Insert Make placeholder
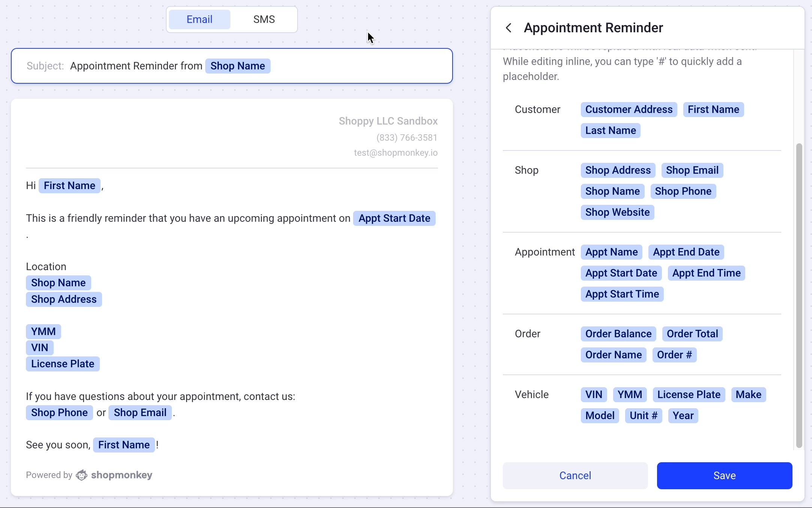The width and height of the screenshot is (812, 508). (x=749, y=395)
